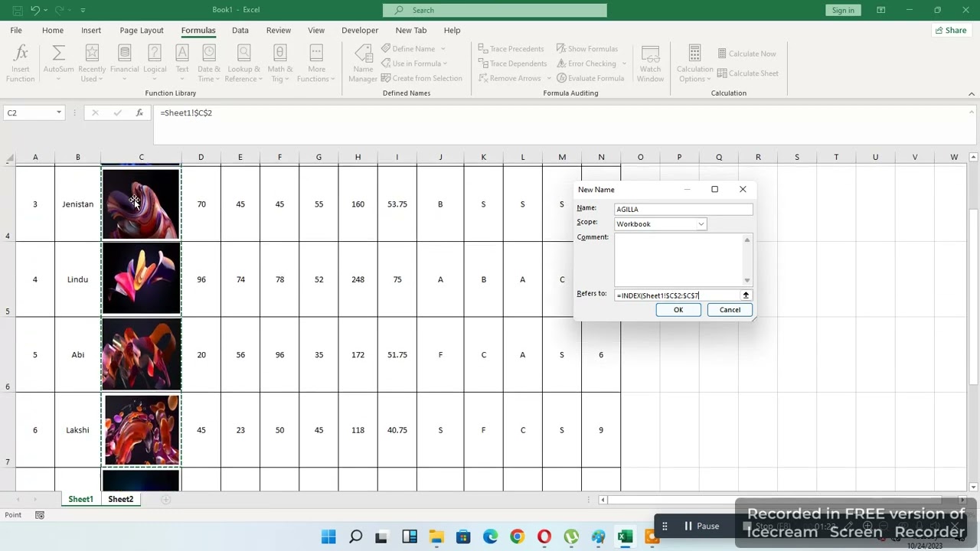Collapse the Refers to range selector
Viewport: 980px width, 551px height.
pos(746,295)
